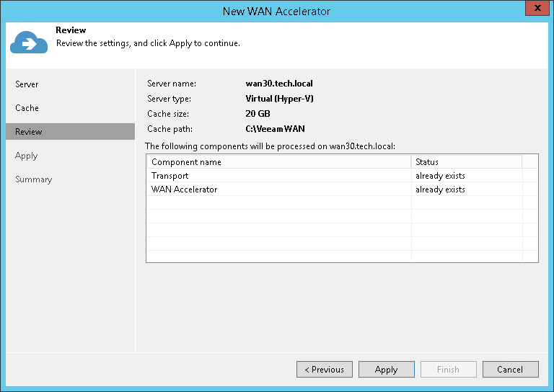
Task: Jump to the Apply step
Action: tap(26, 156)
